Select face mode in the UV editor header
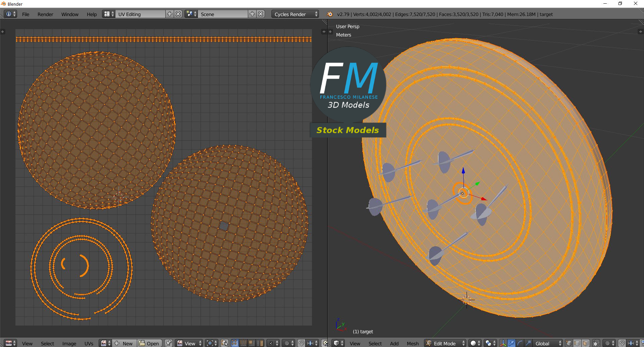Viewport: 644px width, 347px height. (252, 343)
